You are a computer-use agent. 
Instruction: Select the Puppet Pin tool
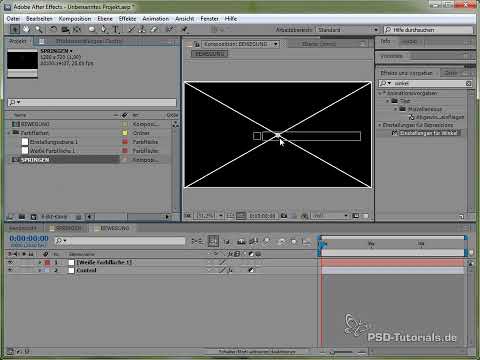[184, 29]
